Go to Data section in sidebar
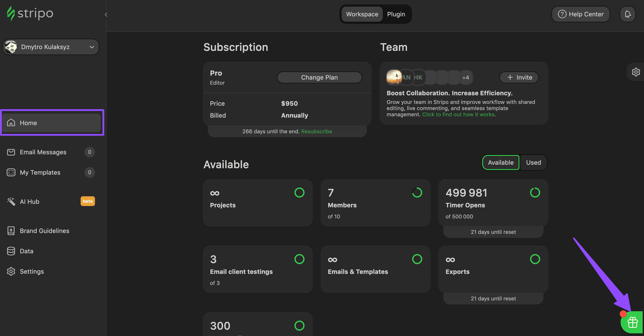The image size is (644, 336). [x=27, y=251]
